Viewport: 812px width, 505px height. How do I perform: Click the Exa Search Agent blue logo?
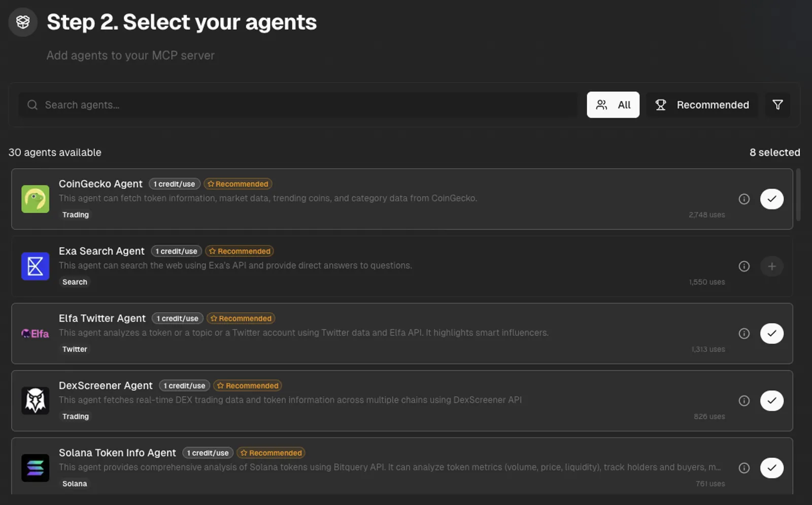point(35,266)
